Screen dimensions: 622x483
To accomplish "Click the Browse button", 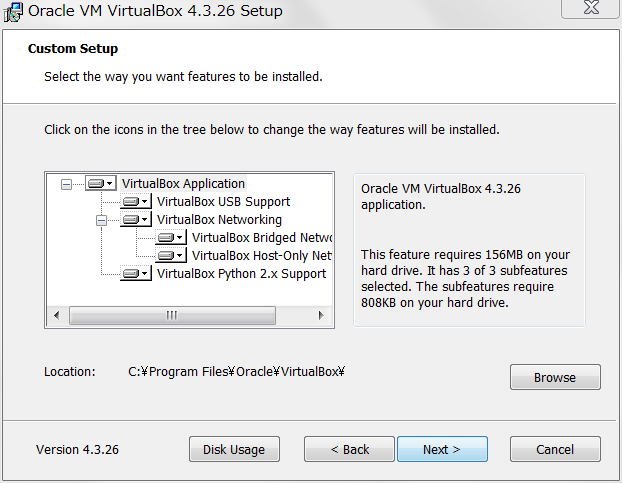I will point(555,378).
